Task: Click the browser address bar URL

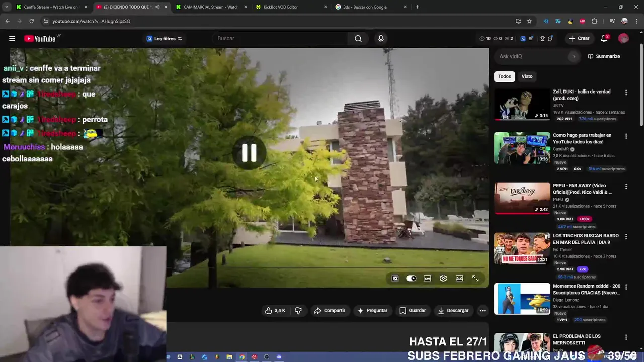Action: tap(91, 21)
